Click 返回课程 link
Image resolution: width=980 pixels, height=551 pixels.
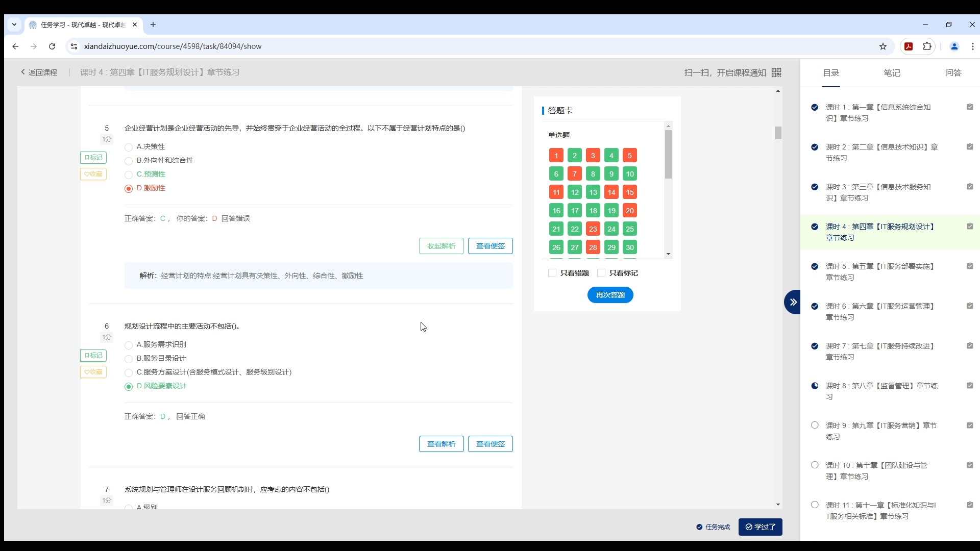coord(39,72)
